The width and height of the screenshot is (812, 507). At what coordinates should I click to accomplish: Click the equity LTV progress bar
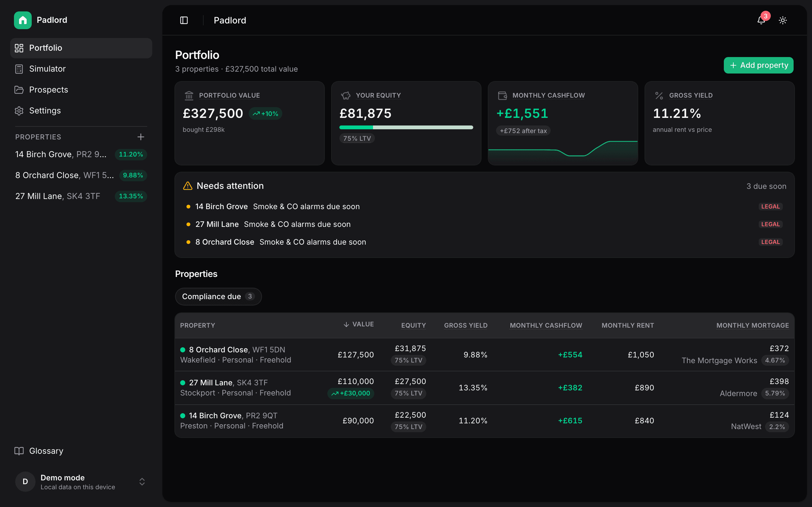click(406, 127)
